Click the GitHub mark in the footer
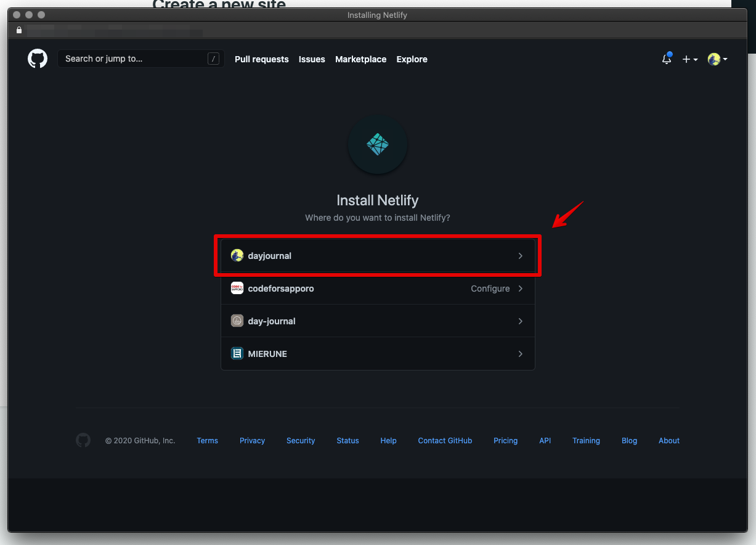756x545 pixels. click(83, 440)
